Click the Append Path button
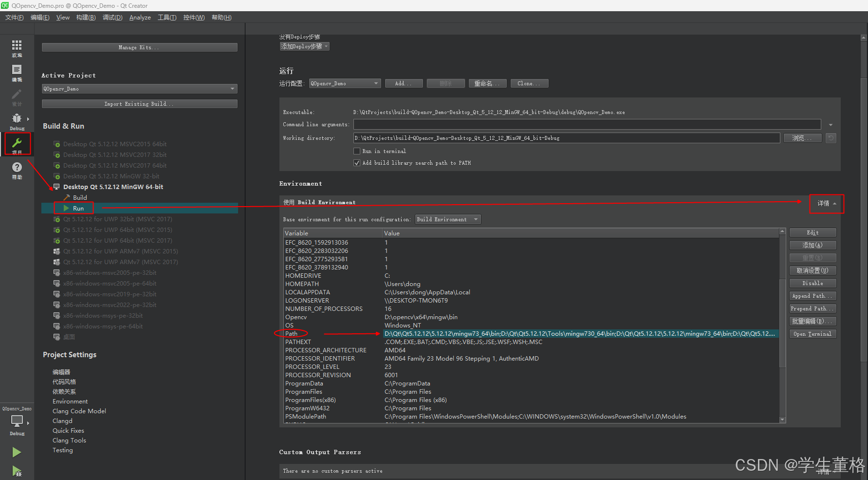This screenshot has height=480, width=868. click(813, 296)
